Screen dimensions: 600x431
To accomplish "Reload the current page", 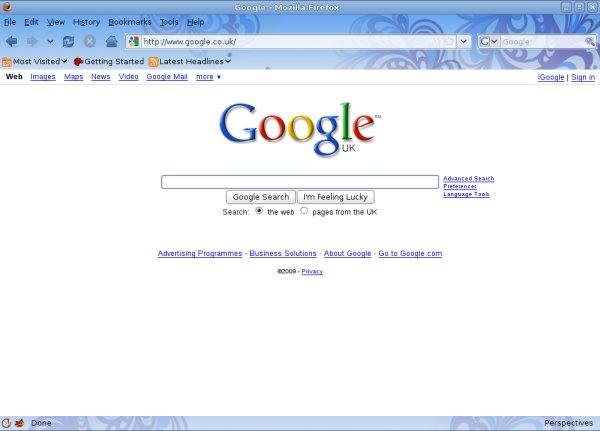I will click(68, 41).
